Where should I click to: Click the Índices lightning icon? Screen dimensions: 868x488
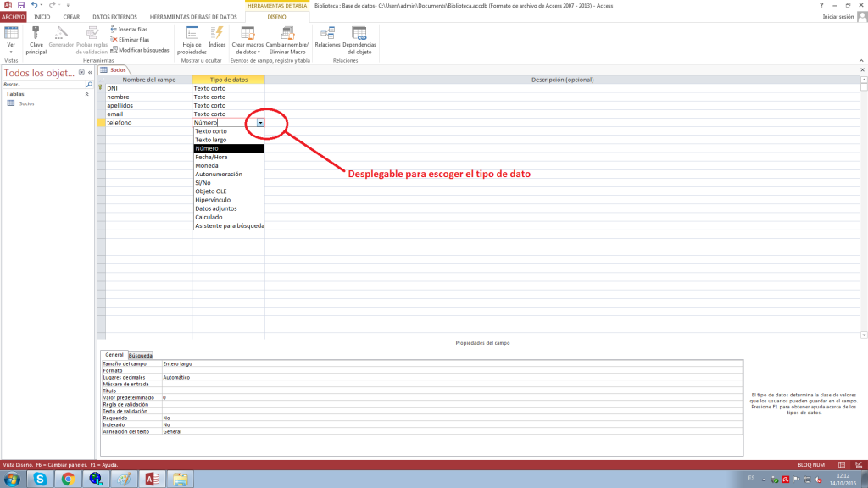pos(217,33)
